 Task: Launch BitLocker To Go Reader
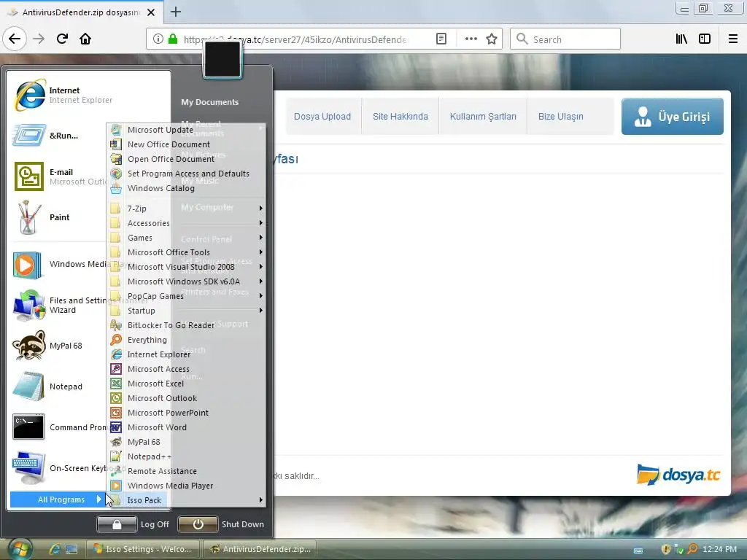click(x=186, y=325)
